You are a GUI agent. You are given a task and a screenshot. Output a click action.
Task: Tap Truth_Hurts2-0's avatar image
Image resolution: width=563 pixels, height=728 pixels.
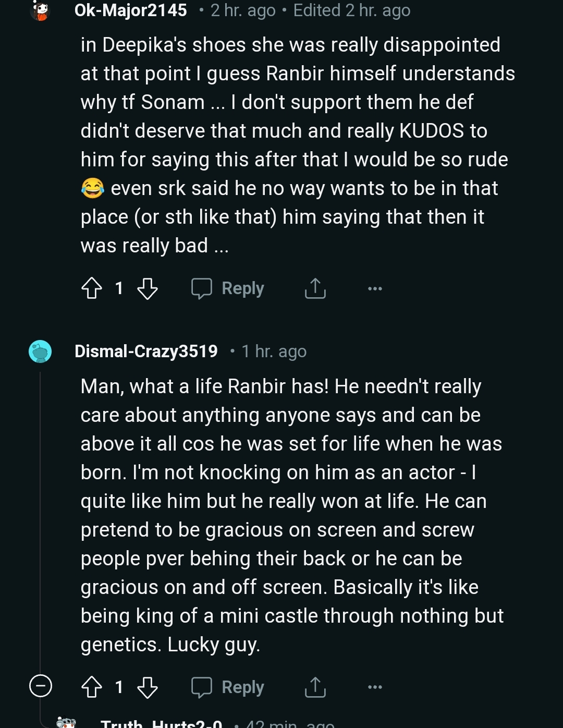(66, 723)
